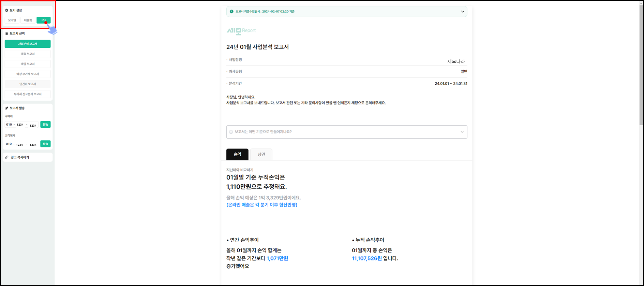
Task: Select the 손익 tab
Action: point(237,155)
